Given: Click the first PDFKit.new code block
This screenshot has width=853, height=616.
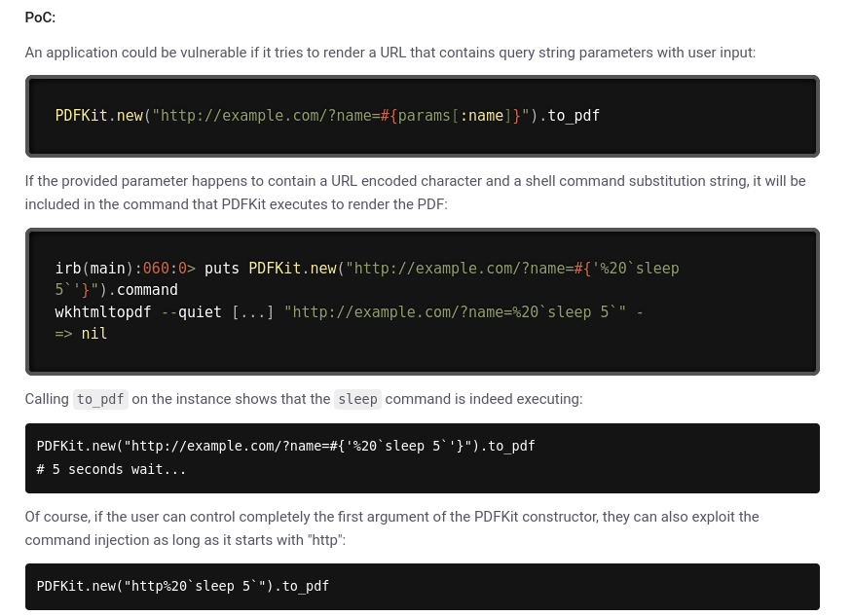Looking at the screenshot, I should [x=423, y=117].
